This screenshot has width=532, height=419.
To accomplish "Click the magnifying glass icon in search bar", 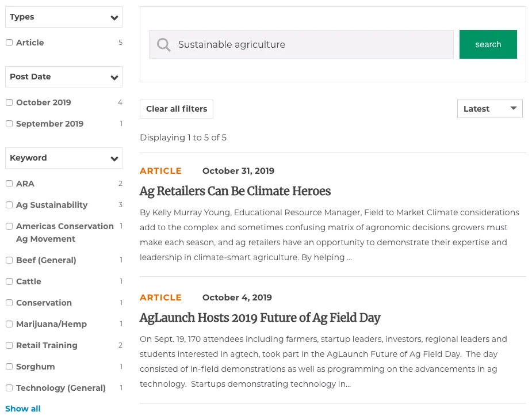I will 163,44.
